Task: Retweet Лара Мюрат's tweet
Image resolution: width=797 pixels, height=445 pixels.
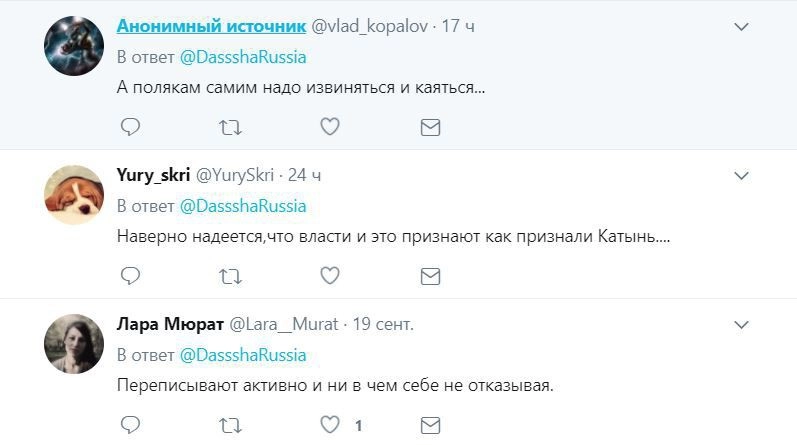Action: [230, 425]
